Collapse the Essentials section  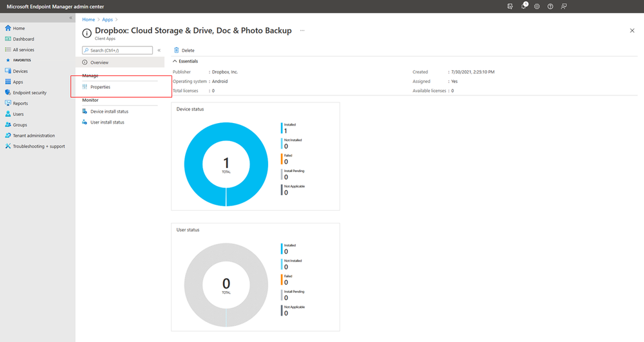175,61
